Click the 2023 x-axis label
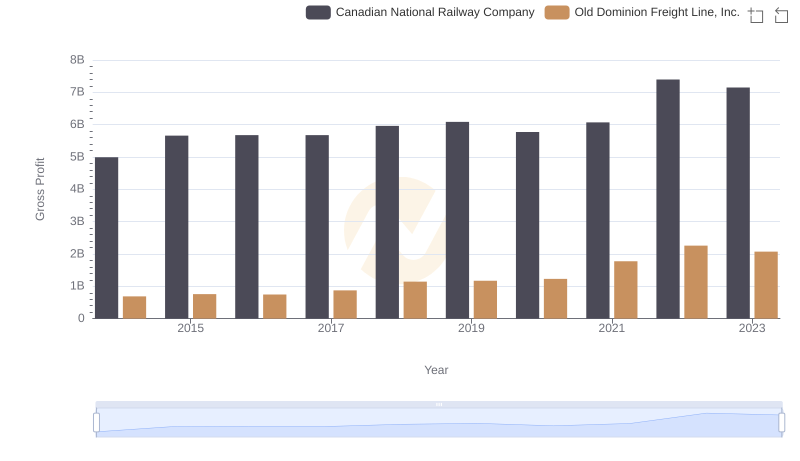800x461 pixels. (x=752, y=328)
